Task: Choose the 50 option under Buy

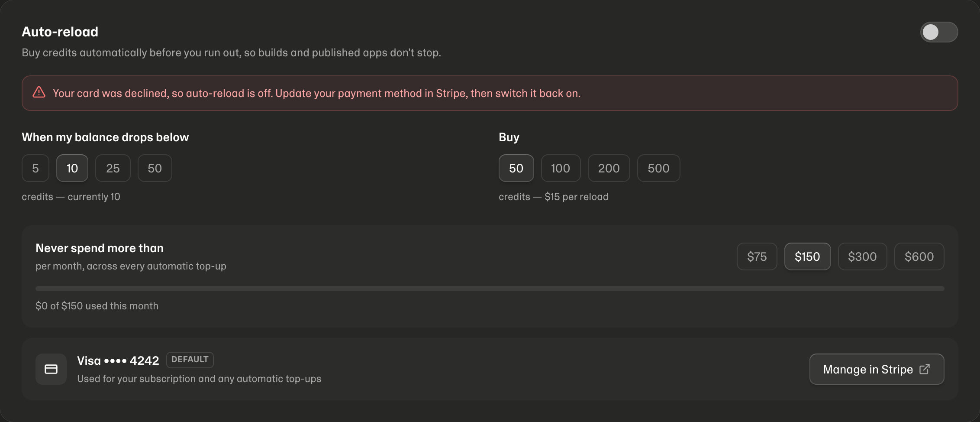Action: (x=516, y=168)
